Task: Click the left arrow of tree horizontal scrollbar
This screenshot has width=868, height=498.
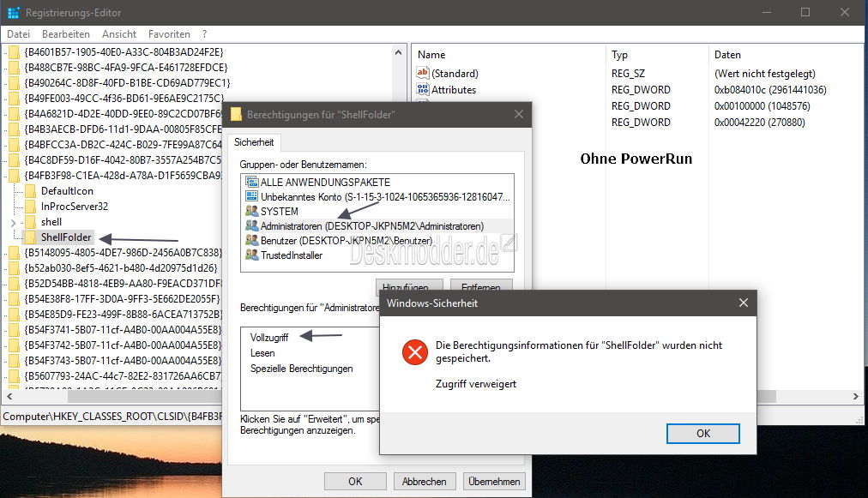Action: coord(9,396)
